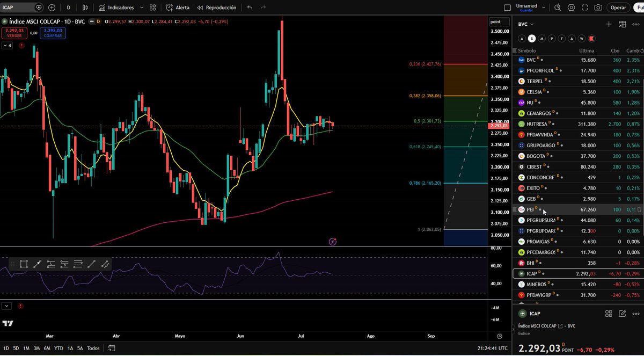Set the chart range to 3M
Screen dimensions: 644x356
37,348
